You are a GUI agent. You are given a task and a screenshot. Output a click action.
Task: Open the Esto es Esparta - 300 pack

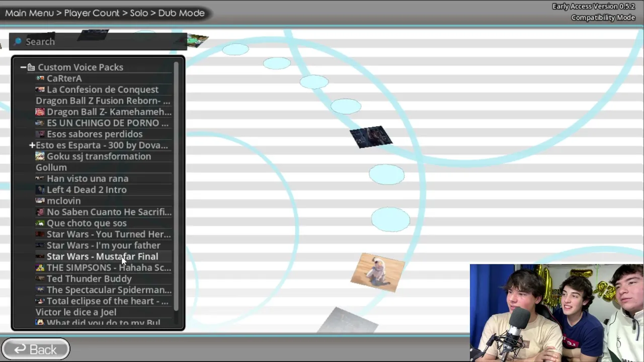click(102, 145)
